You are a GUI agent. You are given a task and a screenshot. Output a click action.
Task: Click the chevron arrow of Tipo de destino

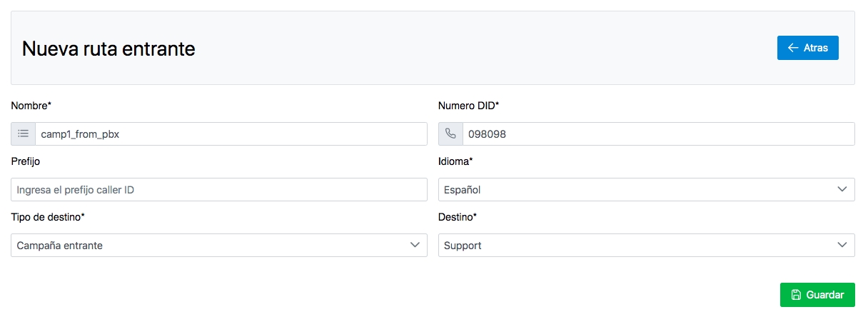(414, 245)
